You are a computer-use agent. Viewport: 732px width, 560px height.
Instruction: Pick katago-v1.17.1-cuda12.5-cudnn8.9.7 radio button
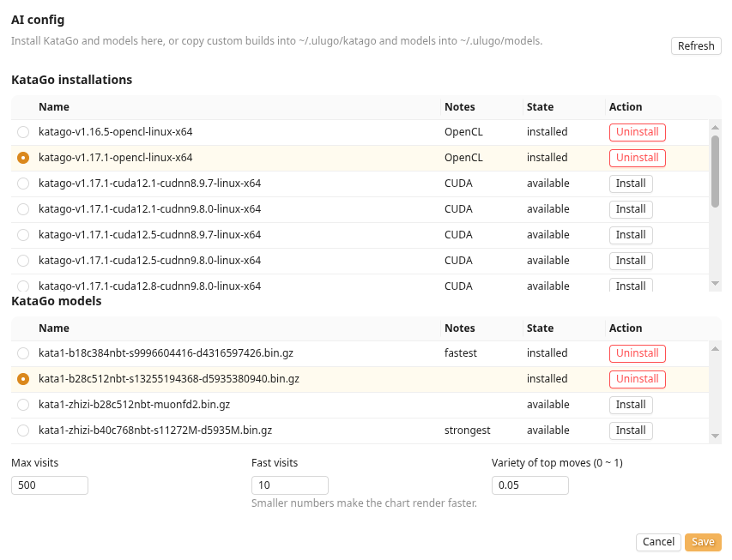click(23, 235)
